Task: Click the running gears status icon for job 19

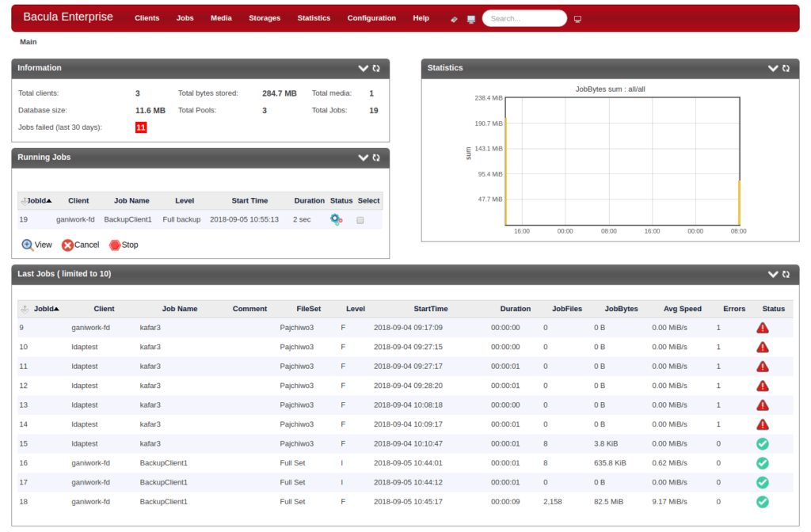Action: click(x=336, y=219)
